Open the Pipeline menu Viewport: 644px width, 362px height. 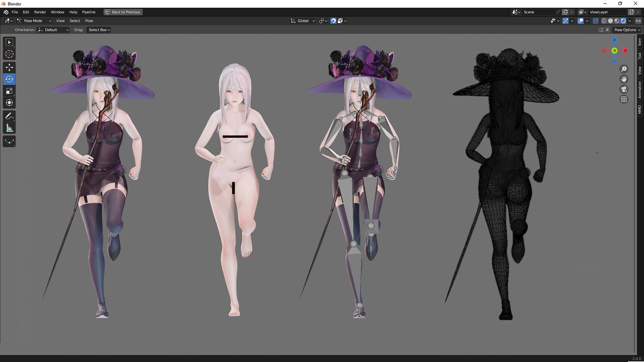pyautogui.click(x=89, y=12)
